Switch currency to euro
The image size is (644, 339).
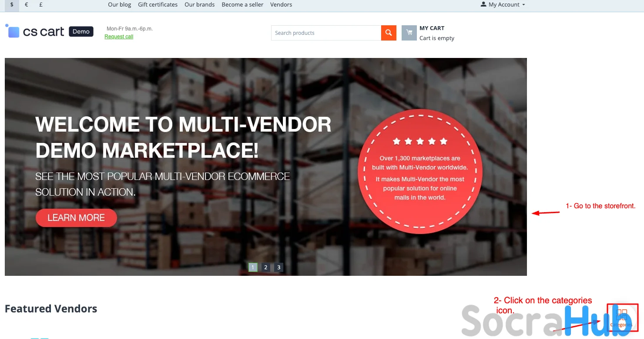click(27, 5)
